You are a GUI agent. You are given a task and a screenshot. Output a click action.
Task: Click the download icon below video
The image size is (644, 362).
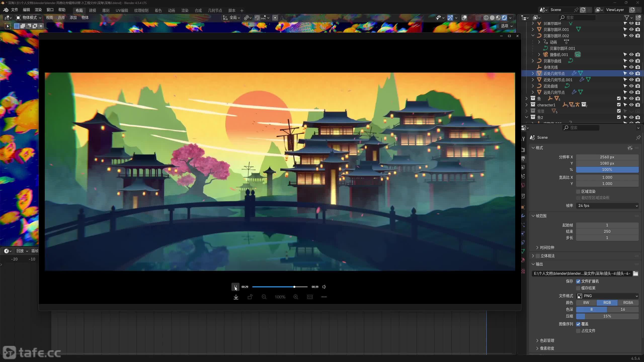236,297
